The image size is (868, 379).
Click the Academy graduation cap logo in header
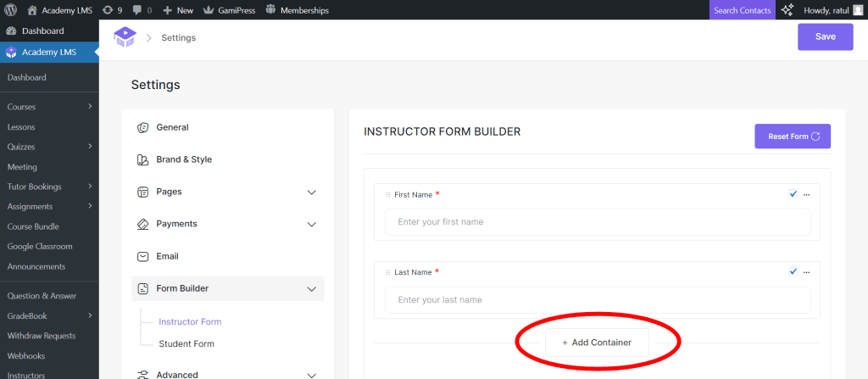125,37
